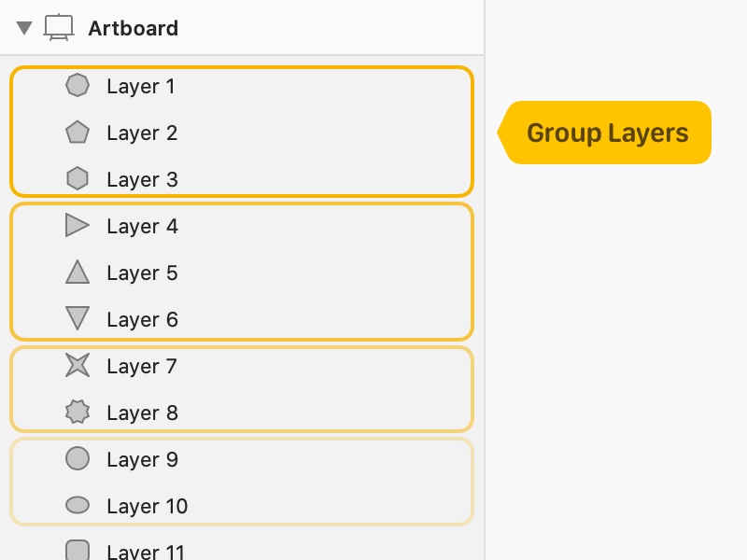Select the Layer 1 name
This screenshot has height=560, width=747.
pos(141,86)
